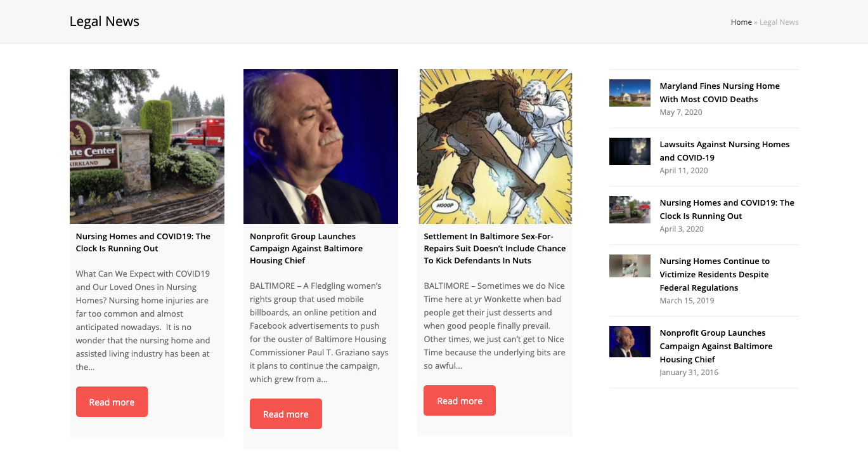Screen dimensions: 868x462
Task: Open sidebar link Nursing Homes and COVID19 dated April 3
Action: click(727, 209)
